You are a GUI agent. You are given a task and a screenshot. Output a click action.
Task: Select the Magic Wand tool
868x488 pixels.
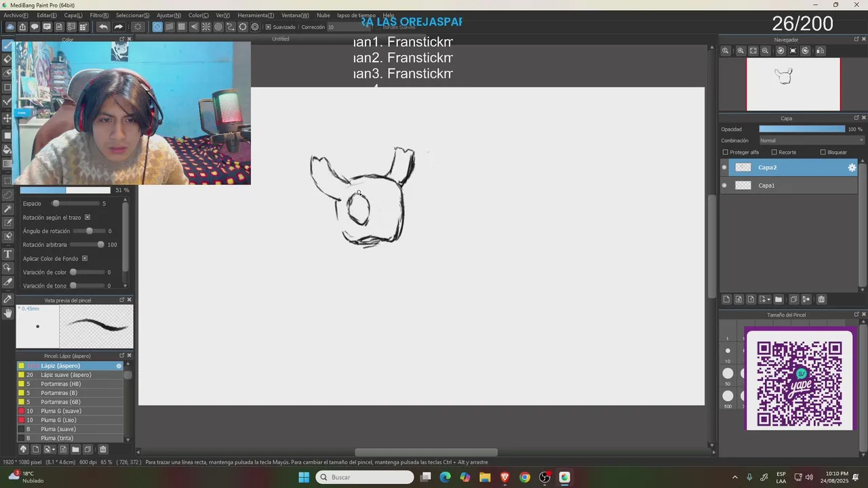click(x=8, y=209)
